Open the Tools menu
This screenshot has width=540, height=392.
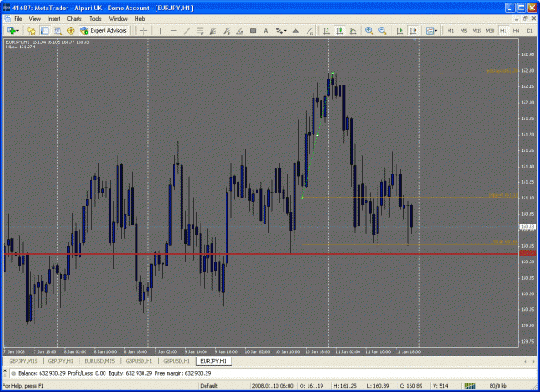(95, 19)
